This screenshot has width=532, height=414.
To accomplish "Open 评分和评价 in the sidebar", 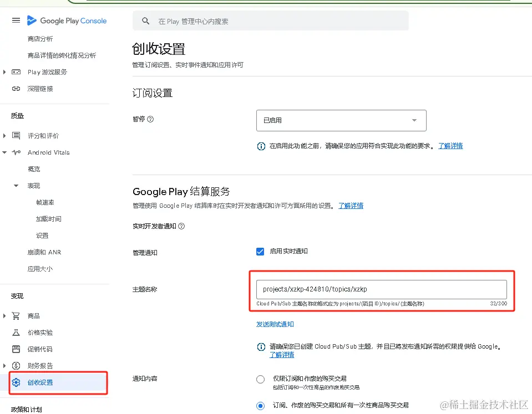I will (x=43, y=136).
